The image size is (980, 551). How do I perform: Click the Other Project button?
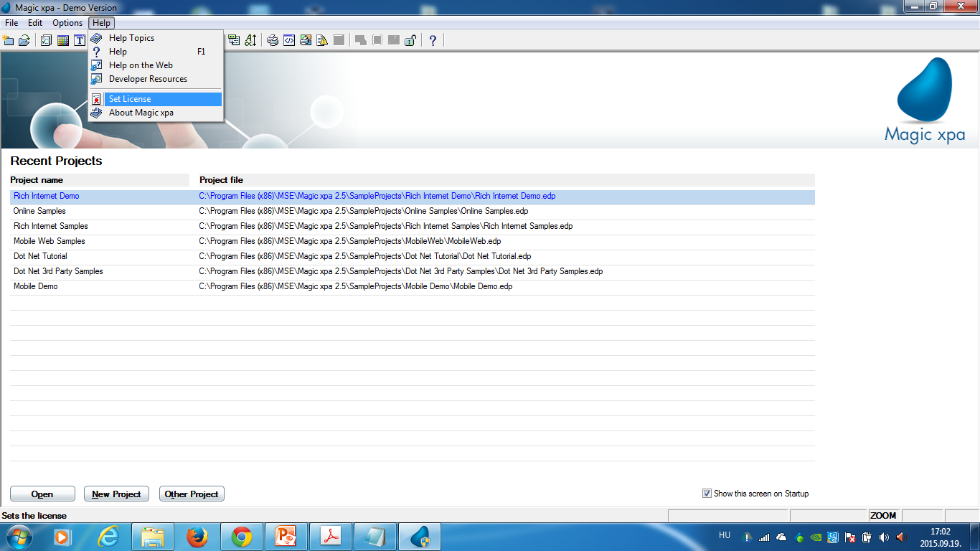[x=192, y=494]
